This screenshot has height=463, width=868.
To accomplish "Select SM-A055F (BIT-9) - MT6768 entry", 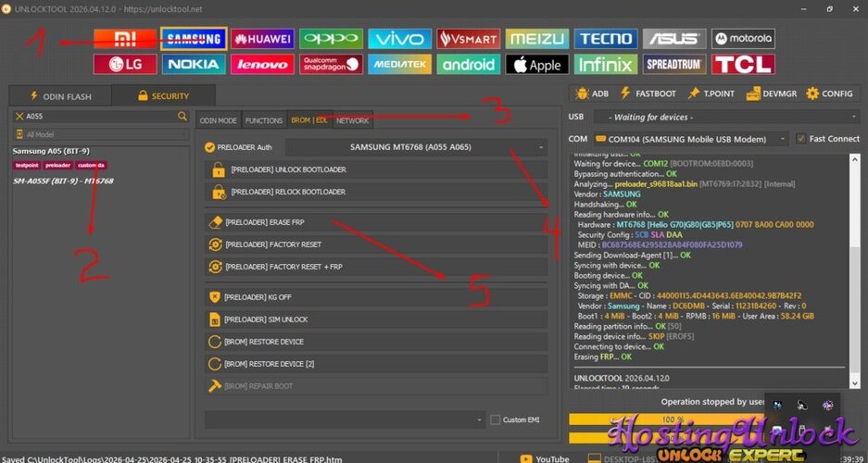I will click(x=63, y=181).
